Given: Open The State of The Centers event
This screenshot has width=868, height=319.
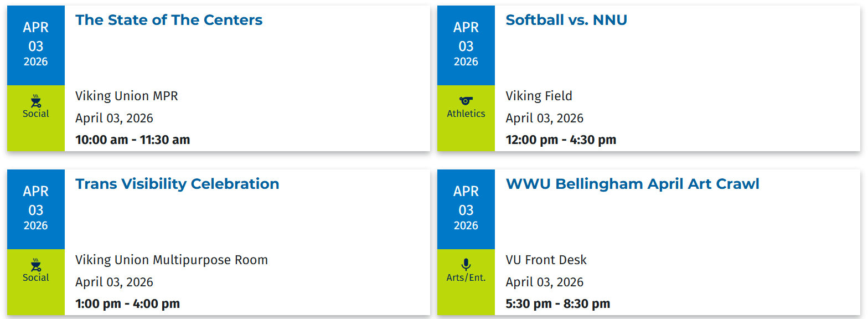Looking at the screenshot, I should 169,20.
